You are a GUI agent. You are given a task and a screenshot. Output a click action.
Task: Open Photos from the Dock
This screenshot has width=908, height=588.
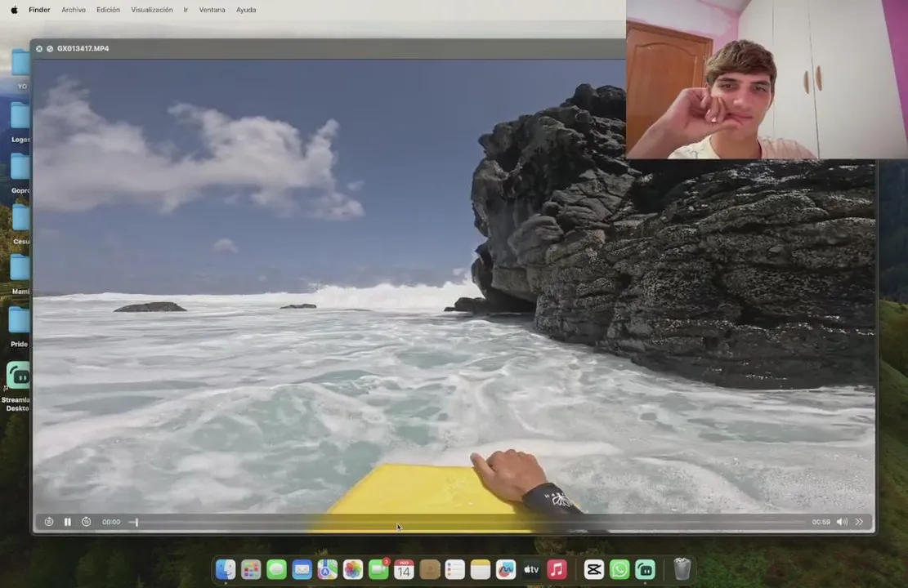353,570
